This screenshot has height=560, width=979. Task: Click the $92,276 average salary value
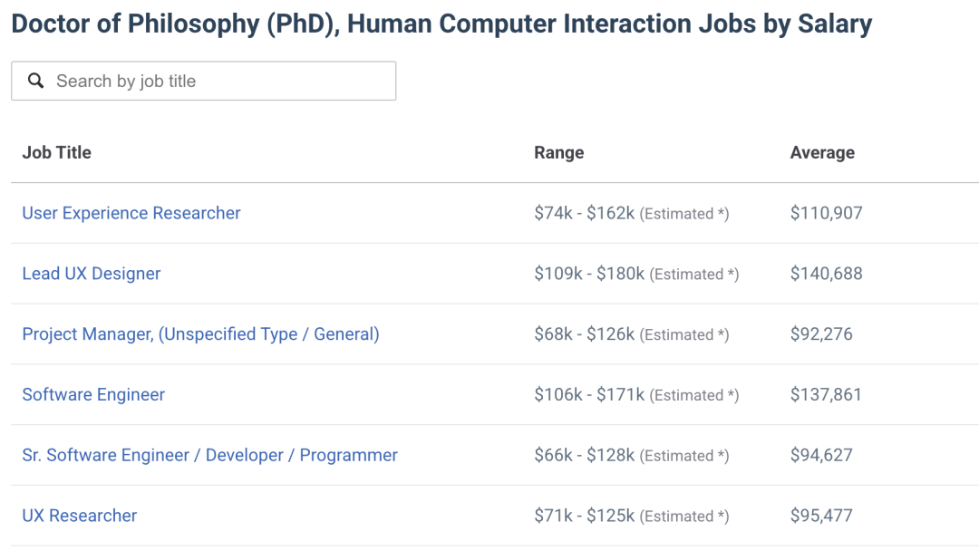click(x=821, y=334)
